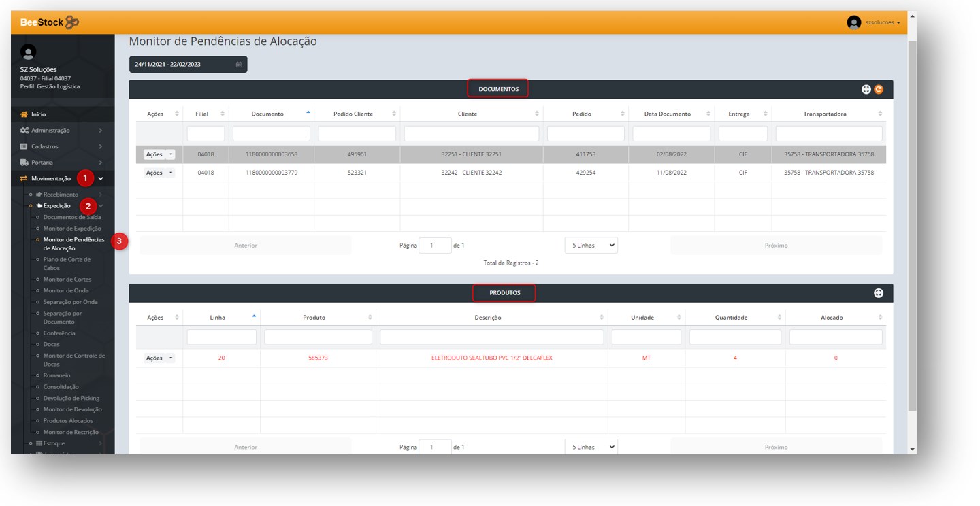The height and width of the screenshot is (506, 980).
Task: Open the calendar icon in date range field
Action: click(x=239, y=65)
